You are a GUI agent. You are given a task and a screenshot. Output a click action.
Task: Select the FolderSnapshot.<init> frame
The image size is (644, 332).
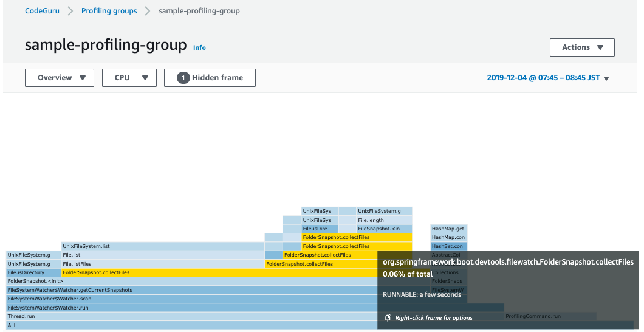pos(182,281)
